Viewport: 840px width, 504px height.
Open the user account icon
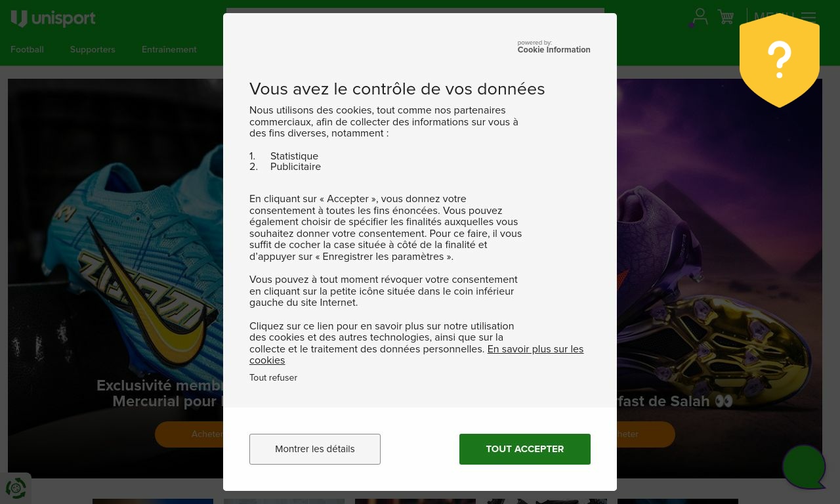[x=700, y=16]
